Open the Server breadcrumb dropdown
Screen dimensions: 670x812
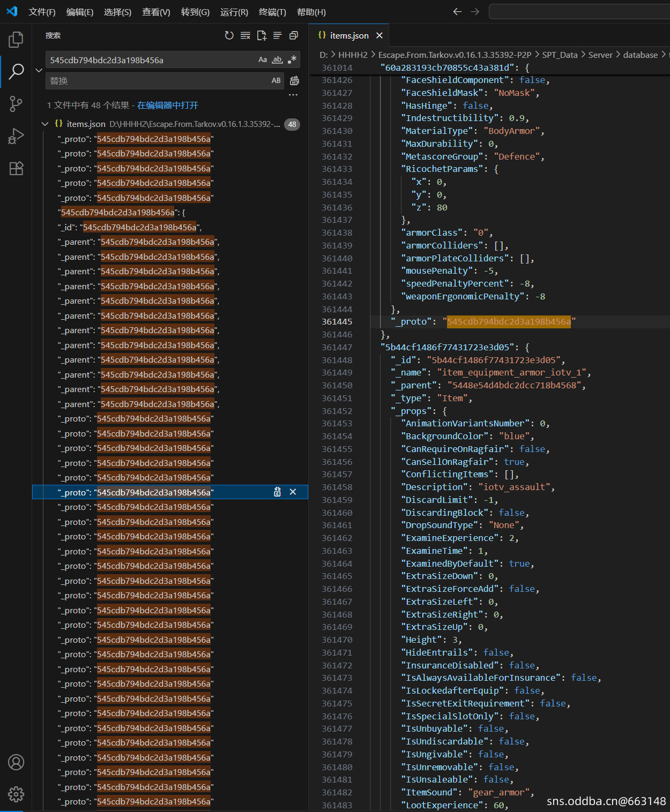tap(600, 55)
